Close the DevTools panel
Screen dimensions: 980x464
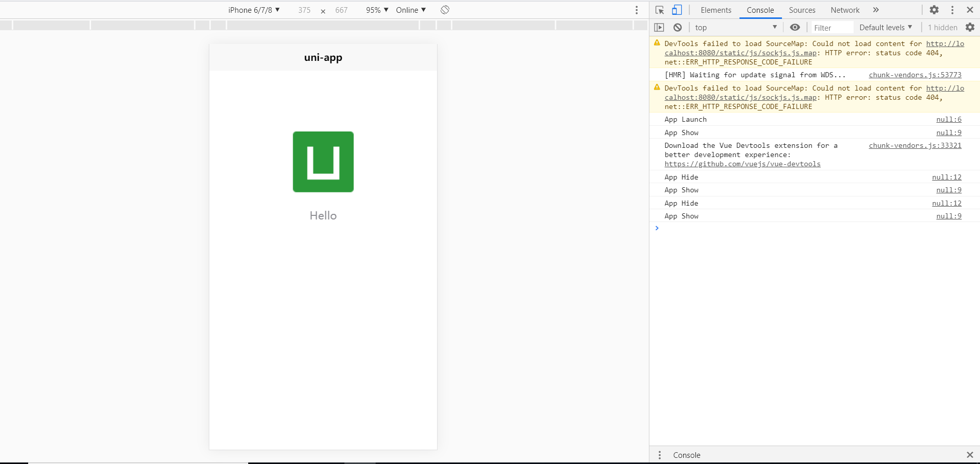pyautogui.click(x=970, y=10)
